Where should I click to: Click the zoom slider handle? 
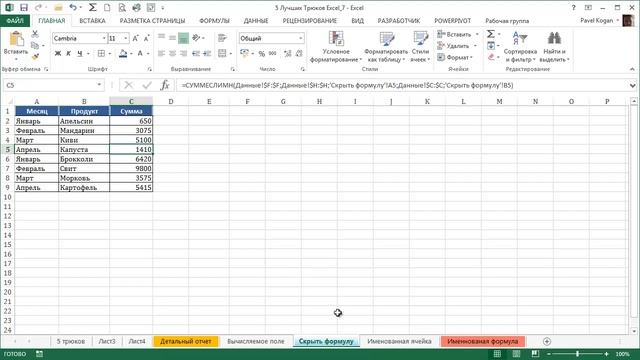tap(578, 354)
